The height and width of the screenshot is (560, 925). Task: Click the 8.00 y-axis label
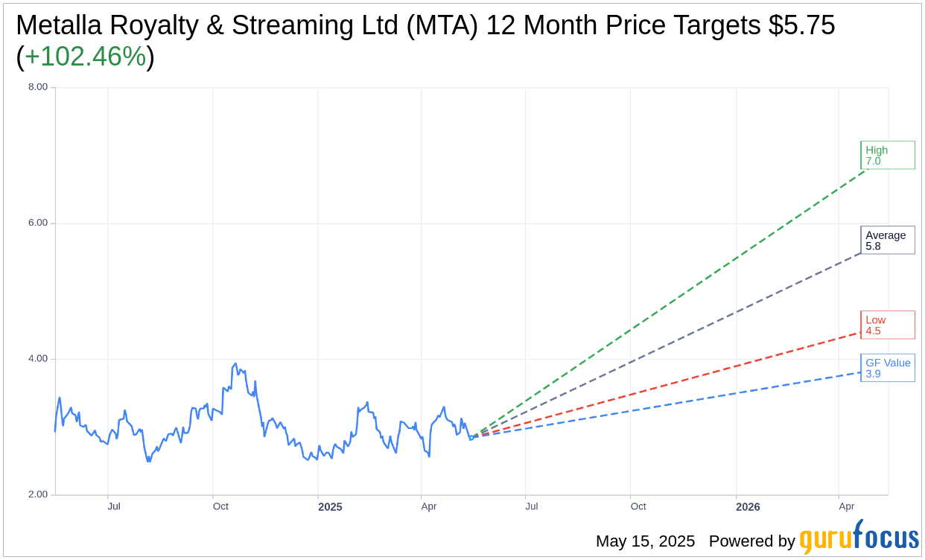click(x=37, y=86)
